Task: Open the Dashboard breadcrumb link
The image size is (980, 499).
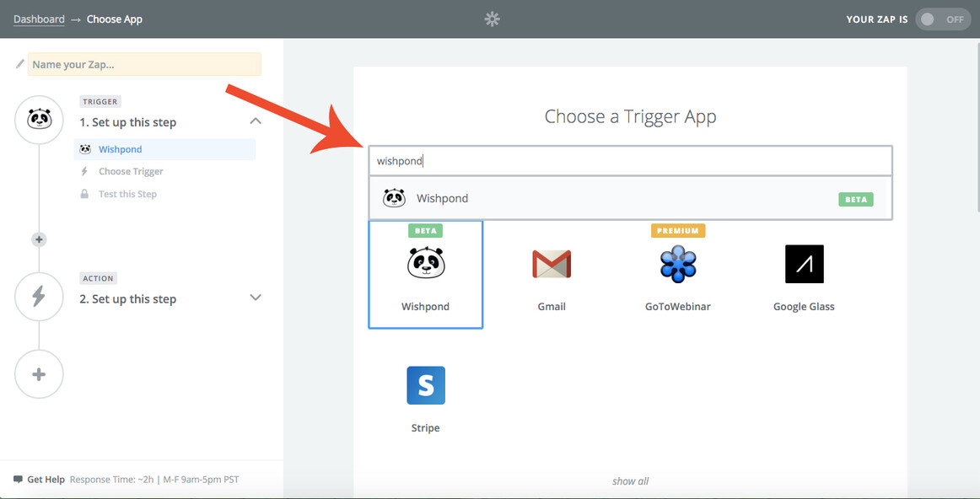Action: (x=39, y=19)
